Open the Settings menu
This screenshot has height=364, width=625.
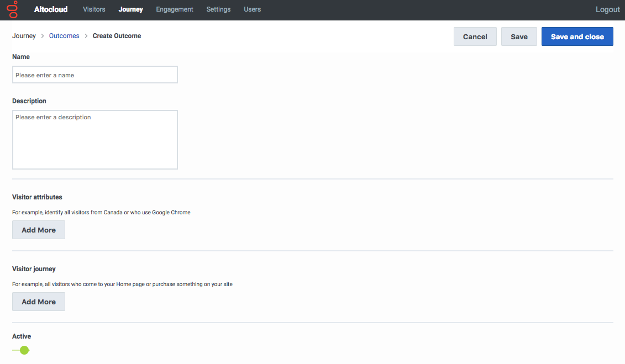point(218,9)
